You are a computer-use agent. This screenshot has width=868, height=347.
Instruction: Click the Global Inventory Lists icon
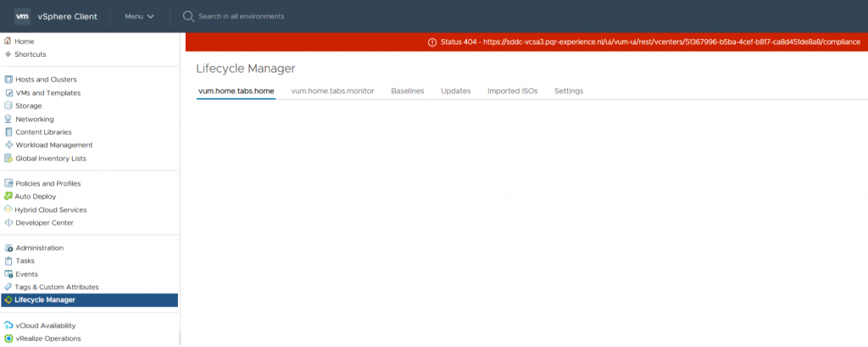pos(8,159)
